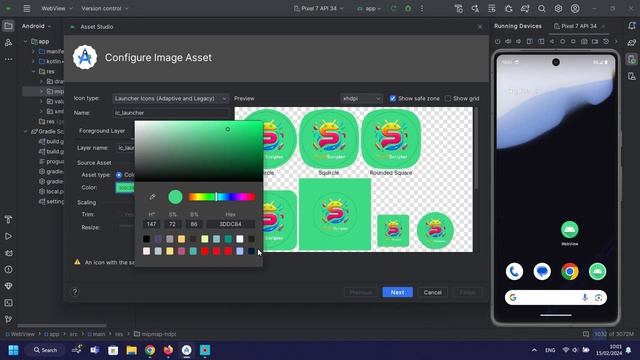Select the Pixel 7 API 34 device tab
Image resolution: width=640 pixels, height=360 pixels.
click(x=579, y=26)
